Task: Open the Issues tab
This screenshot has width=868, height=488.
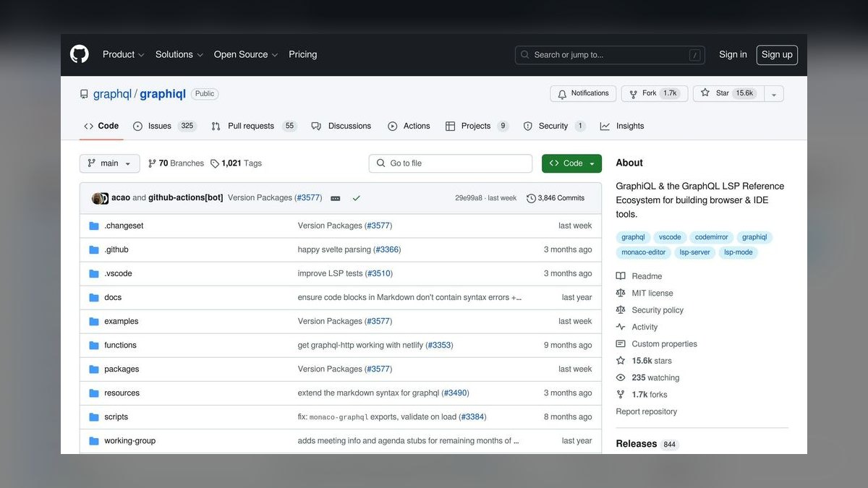Action: tap(165, 126)
